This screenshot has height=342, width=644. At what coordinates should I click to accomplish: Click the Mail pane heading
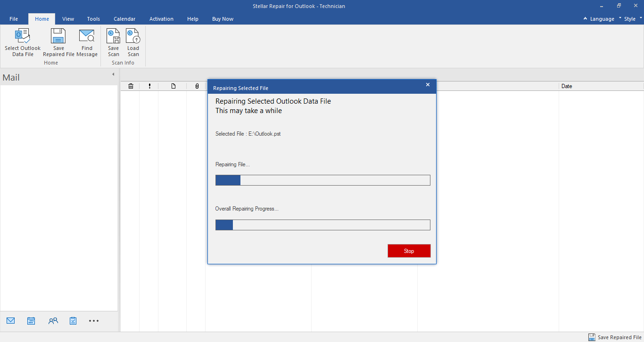click(11, 78)
